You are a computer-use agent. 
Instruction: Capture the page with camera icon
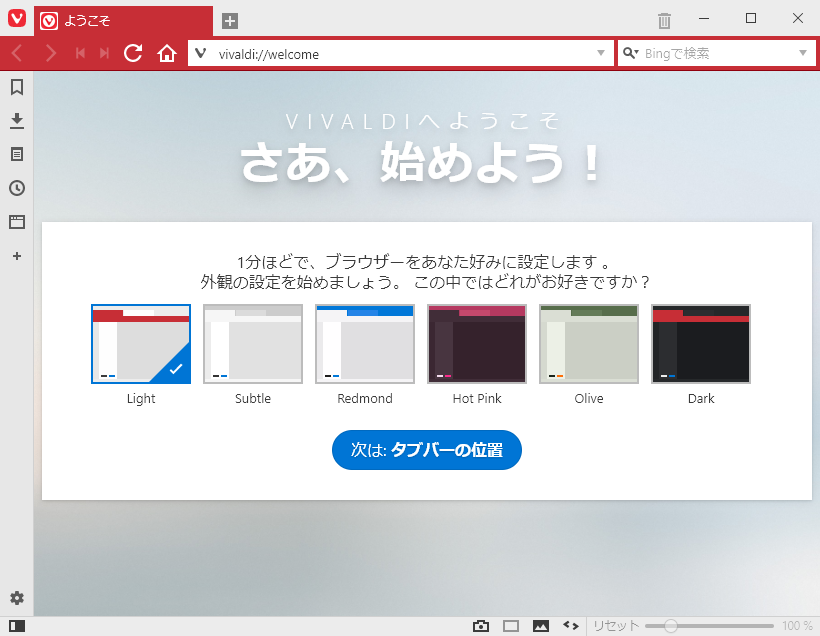(481, 626)
